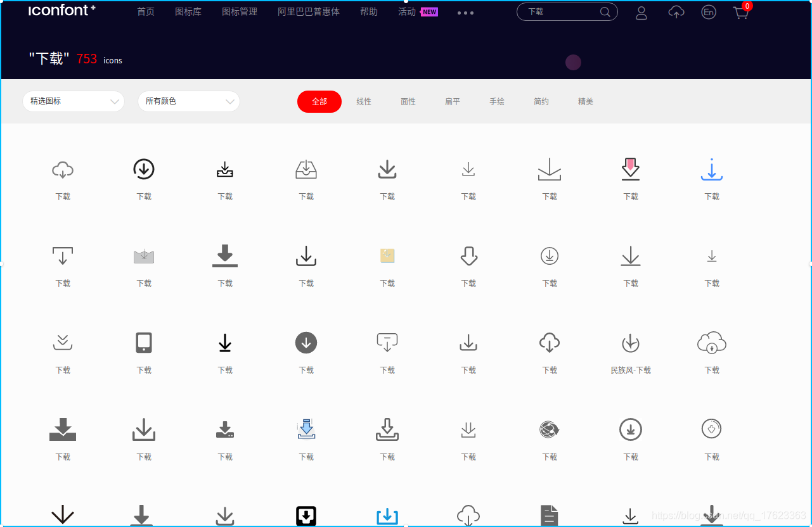The width and height of the screenshot is (812, 527).
Task: Select the blue thin arrow download icon
Action: 712,170
